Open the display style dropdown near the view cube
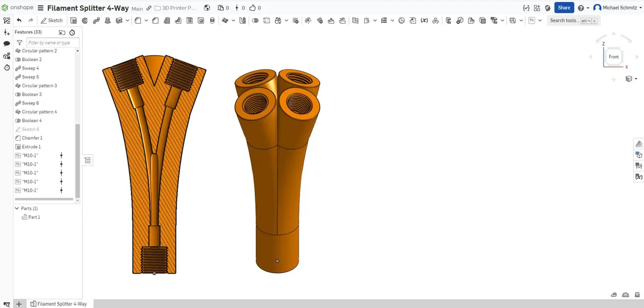The width and height of the screenshot is (644, 308). coord(631,79)
